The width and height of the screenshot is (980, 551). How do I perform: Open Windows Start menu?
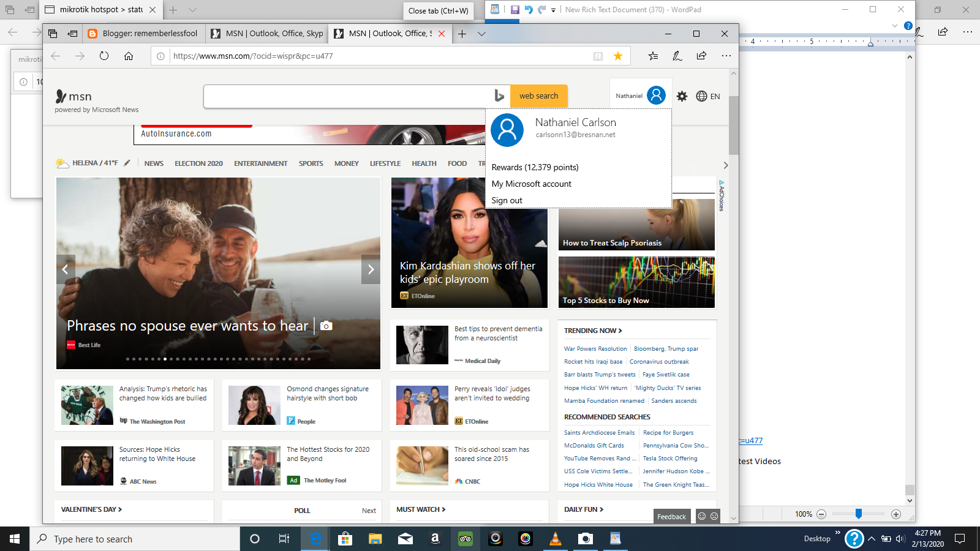(x=15, y=539)
